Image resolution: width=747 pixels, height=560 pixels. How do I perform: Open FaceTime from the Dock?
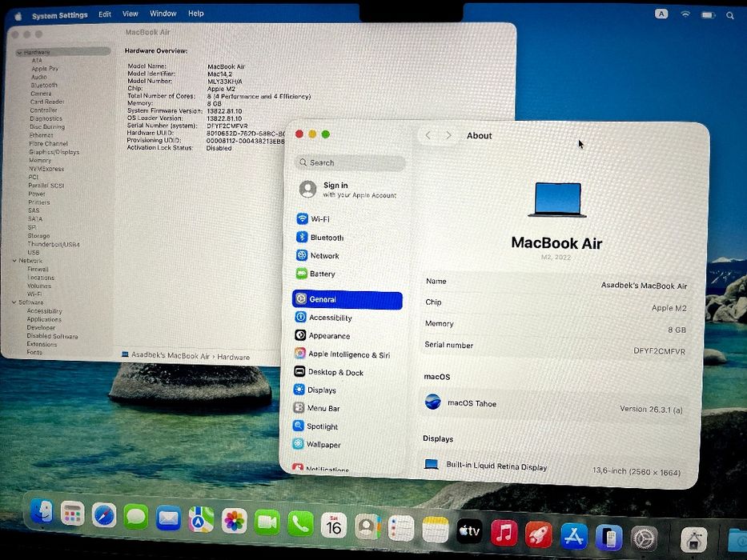267,522
